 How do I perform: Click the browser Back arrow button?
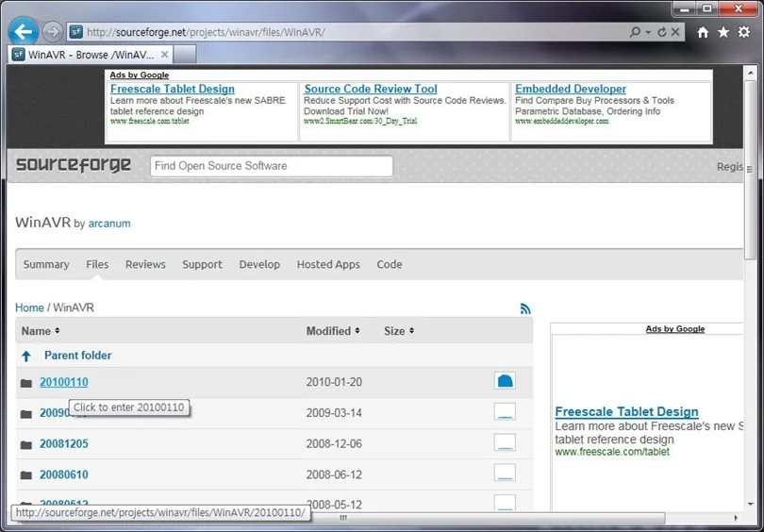pos(23,32)
